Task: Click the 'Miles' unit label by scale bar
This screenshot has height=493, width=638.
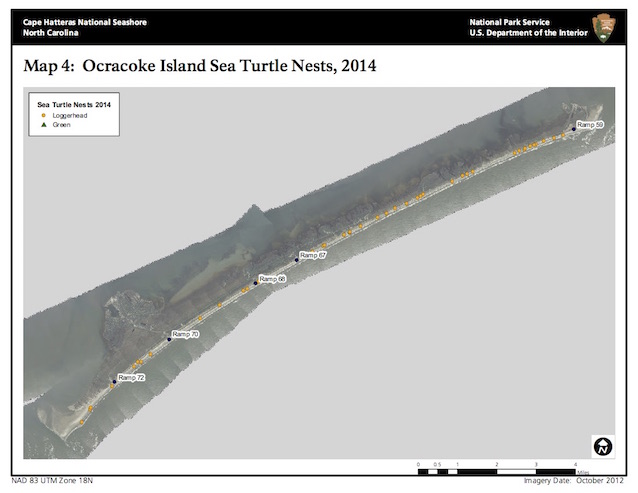Action: pos(583,473)
